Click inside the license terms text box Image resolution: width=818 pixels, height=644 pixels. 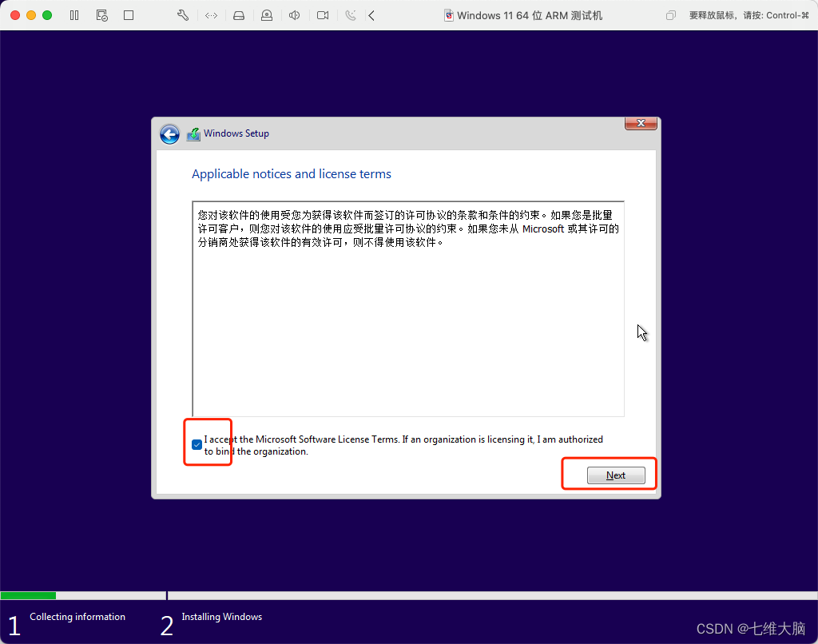point(408,308)
